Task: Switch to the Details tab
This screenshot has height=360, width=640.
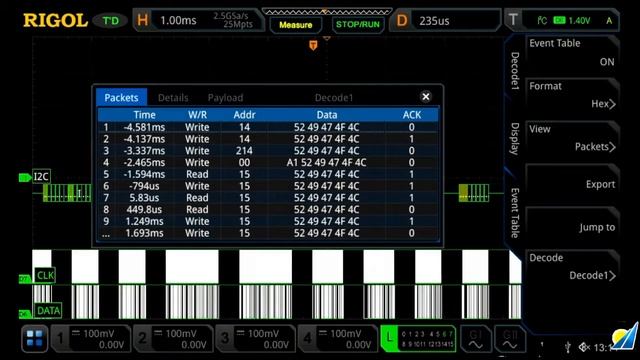Action: point(173,98)
